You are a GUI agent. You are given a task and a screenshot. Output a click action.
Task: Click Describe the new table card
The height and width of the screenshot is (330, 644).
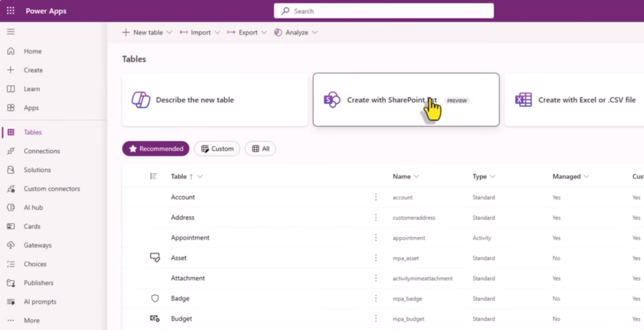click(215, 100)
